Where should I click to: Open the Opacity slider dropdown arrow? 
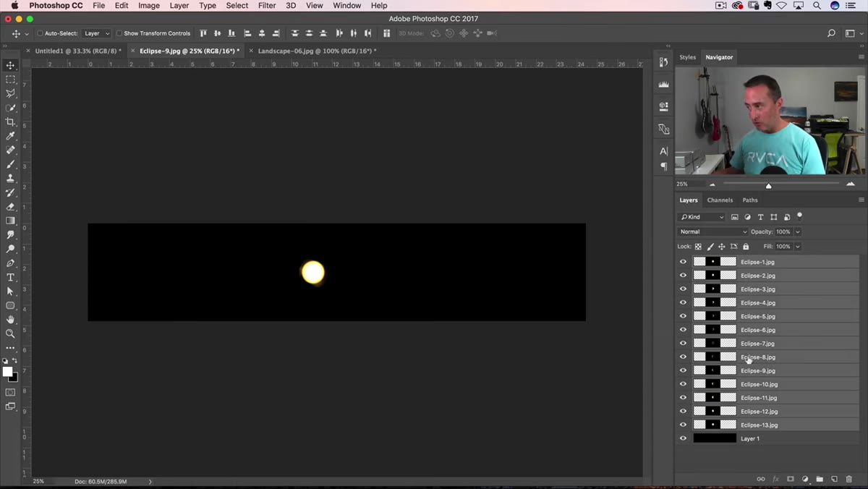(x=798, y=231)
